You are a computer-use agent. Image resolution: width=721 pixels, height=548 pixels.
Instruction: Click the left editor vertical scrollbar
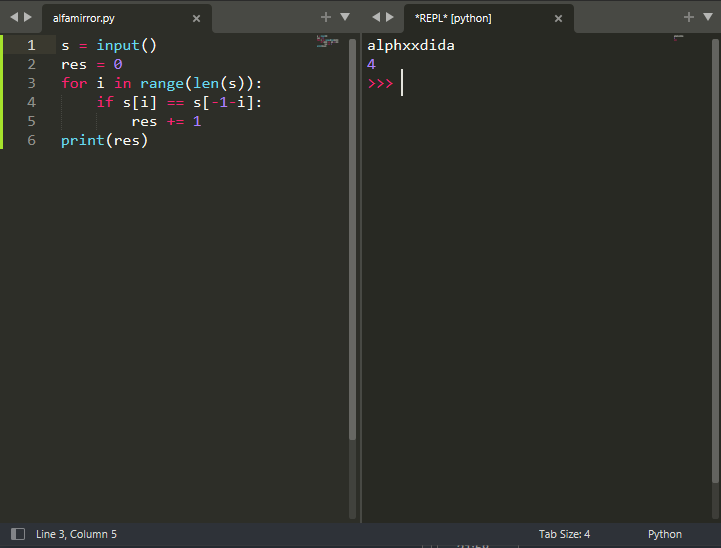pyautogui.click(x=352, y=240)
